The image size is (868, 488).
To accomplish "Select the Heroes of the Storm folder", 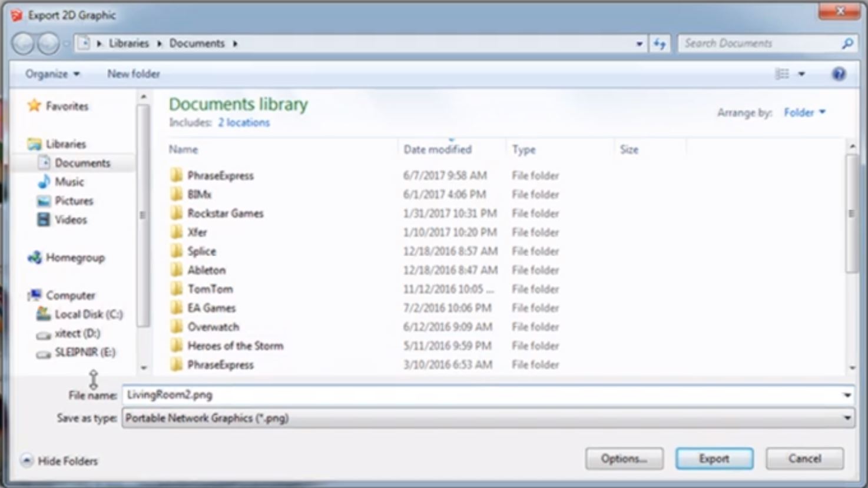I will tap(236, 346).
